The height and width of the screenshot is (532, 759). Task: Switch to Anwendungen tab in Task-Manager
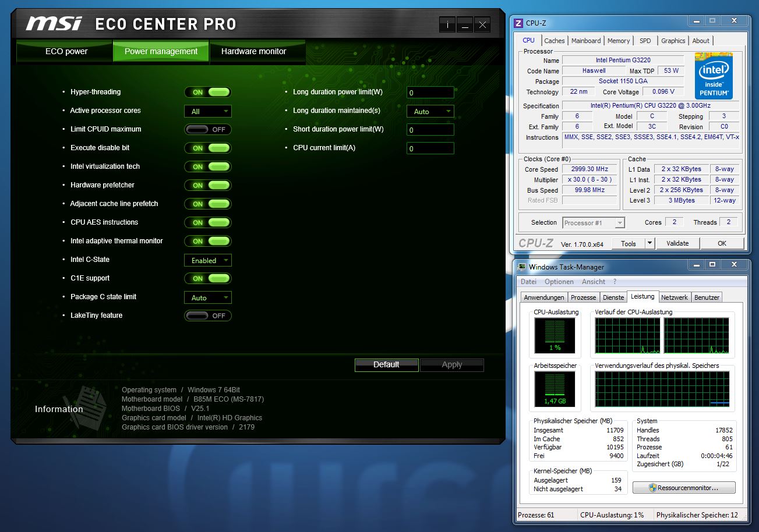(543, 297)
